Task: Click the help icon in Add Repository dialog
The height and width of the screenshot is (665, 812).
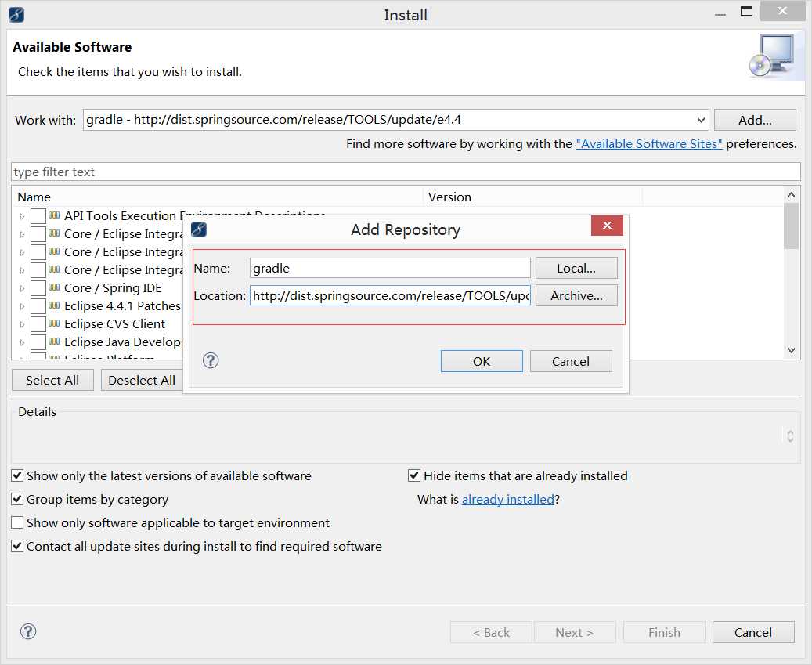Action: tap(211, 360)
